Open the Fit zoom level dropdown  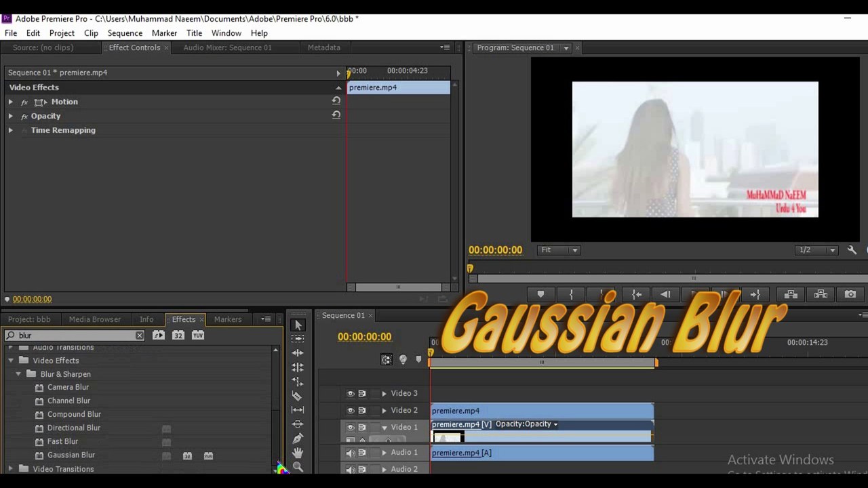[x=559, y=250]
